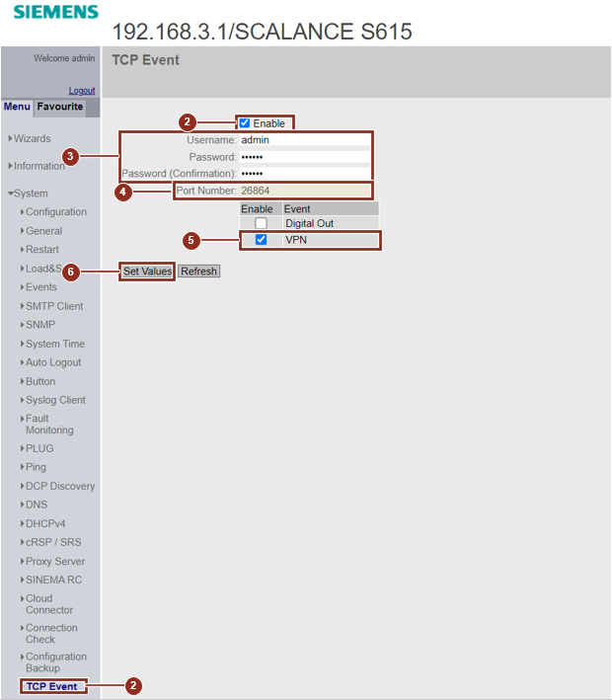Viewport: 612px width, 700px height.
Task: Select the TCP Event menu entry
Action: click(51, 686)
